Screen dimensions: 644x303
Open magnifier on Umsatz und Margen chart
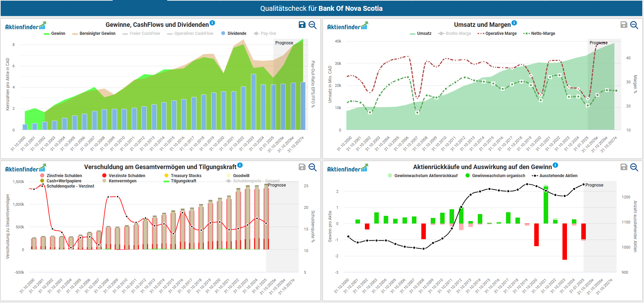point(634,25)
